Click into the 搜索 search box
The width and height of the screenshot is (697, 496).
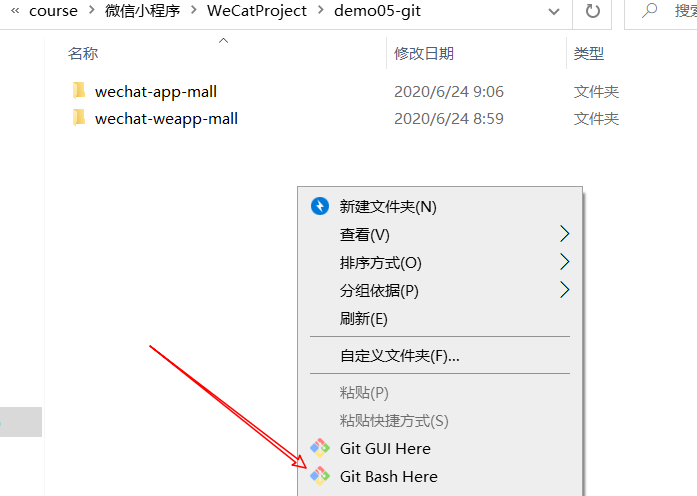661,11
